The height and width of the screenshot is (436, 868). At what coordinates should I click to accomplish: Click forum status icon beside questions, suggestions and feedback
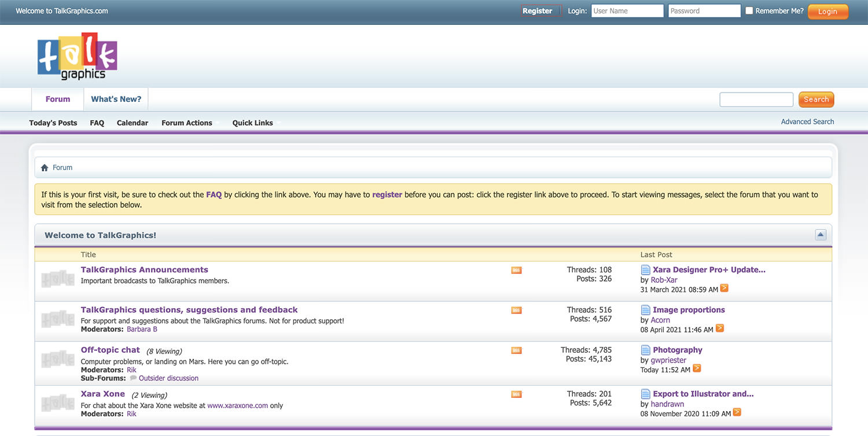coord(58,319)
